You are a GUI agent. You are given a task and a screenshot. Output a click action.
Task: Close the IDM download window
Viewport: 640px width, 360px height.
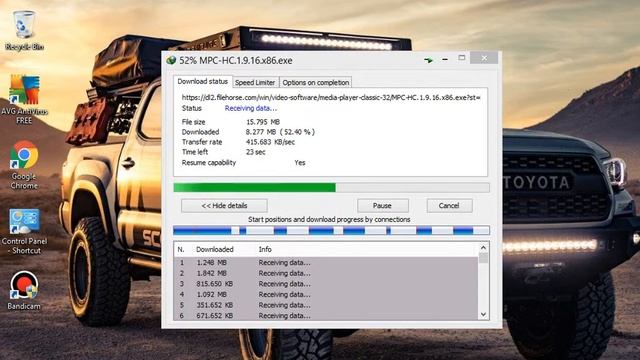pos(484,58)
